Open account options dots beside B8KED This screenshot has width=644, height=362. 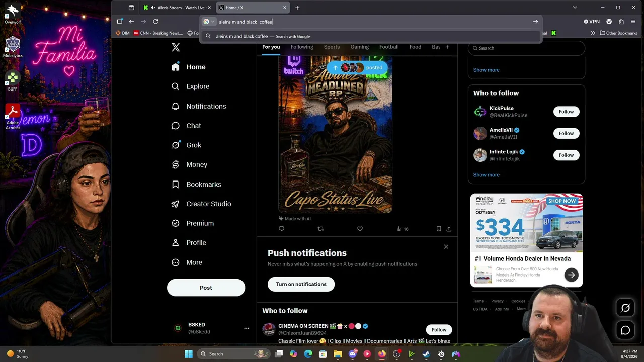click(x=247, y=328)
